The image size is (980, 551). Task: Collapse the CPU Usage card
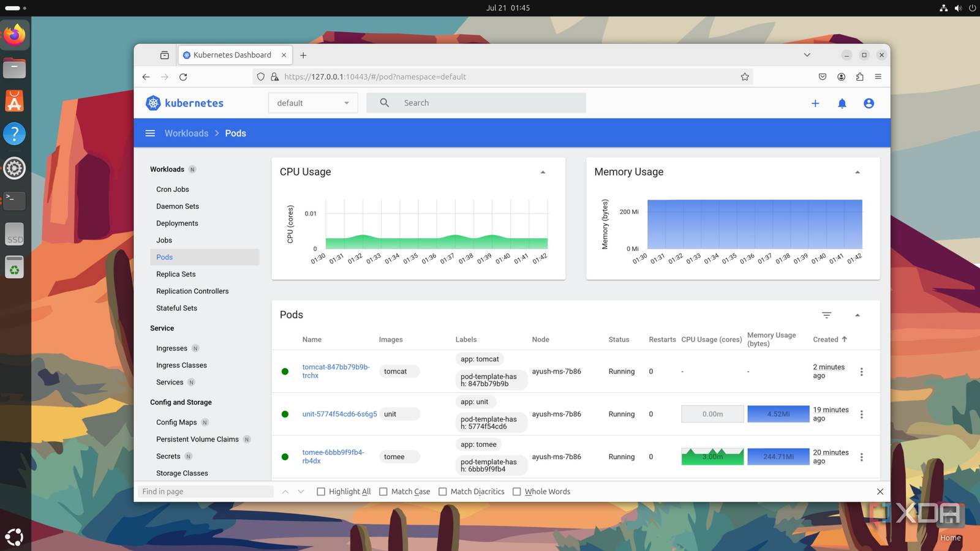tap(543, 173)
